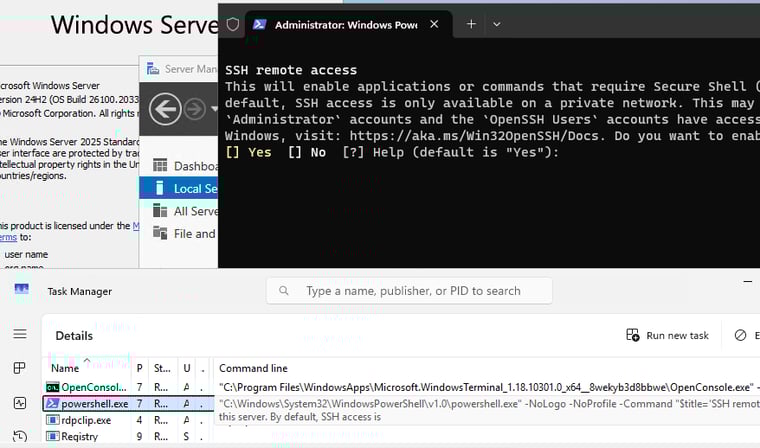Click the shield icon in Windows Terminal title bar
This screenshot has height=448, width=760.
tap(233, 24)
